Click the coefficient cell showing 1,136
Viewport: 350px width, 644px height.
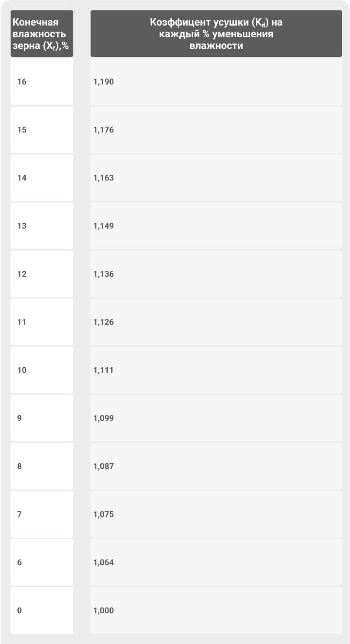(x=216, y=274)
